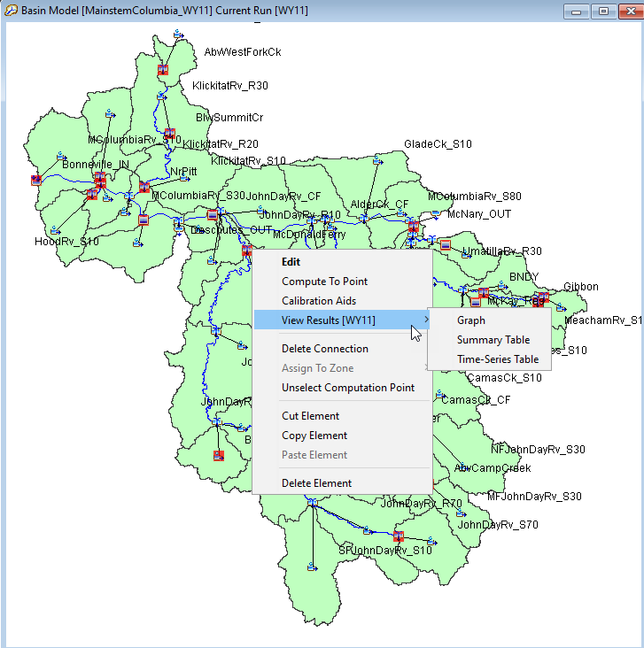This screenshot has height=648, width=644.
Task: Select the GladeCk_S10 subbasin icon
Action: 377,159
